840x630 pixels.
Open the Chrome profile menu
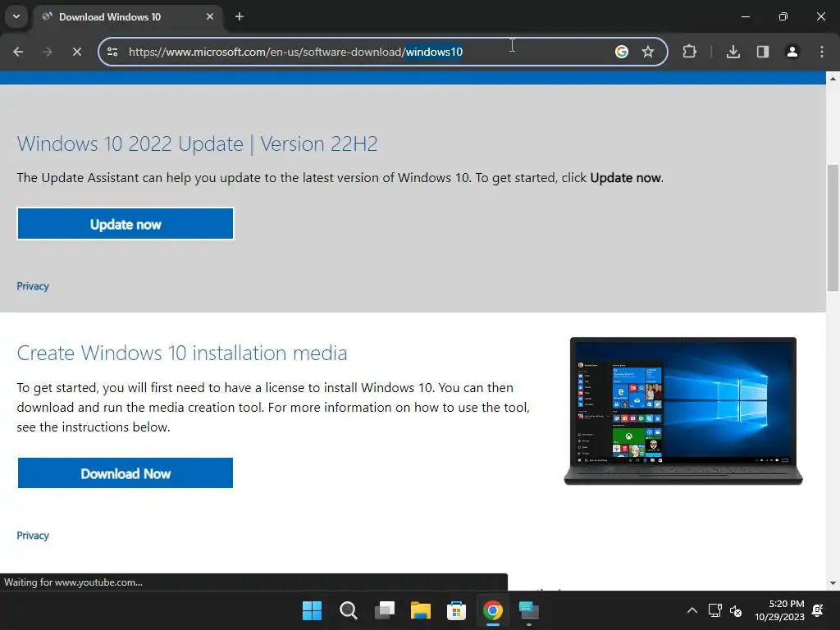[x=792, y=52]
